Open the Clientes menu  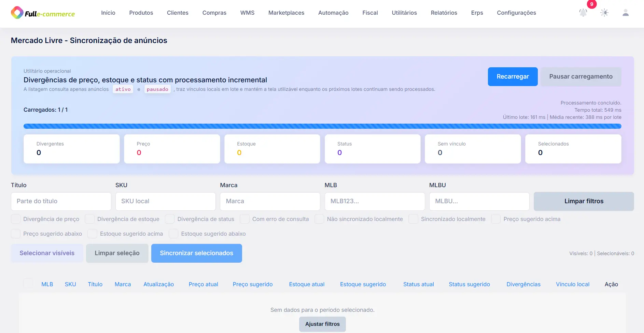tap(178, 13)
